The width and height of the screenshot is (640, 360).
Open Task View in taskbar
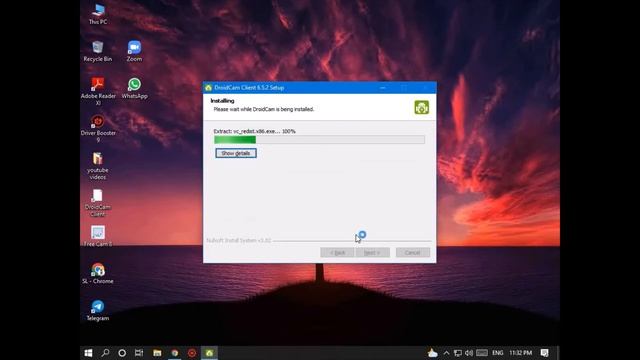coord(139,353)
